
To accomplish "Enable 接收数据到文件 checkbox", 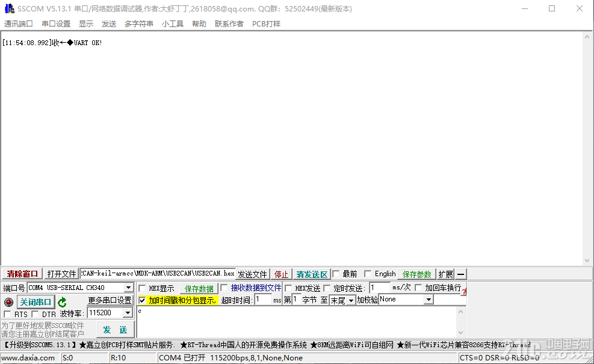I will (x=224, y=288).
